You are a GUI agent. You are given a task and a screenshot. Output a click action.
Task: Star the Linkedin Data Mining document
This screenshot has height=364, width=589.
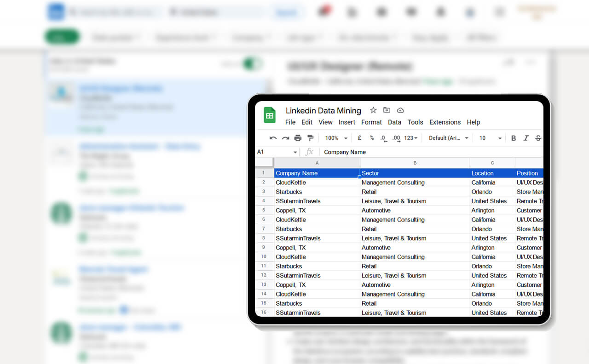(373, 110)
